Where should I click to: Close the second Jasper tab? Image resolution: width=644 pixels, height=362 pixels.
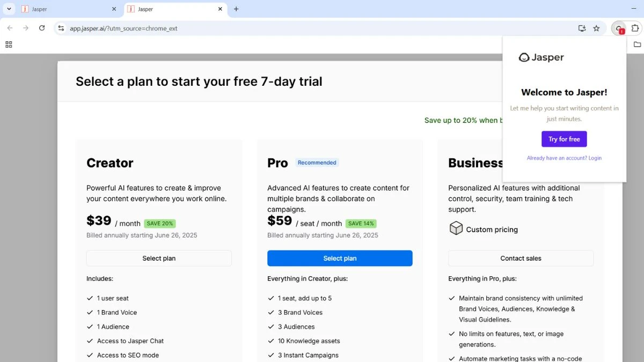[220, 9]
